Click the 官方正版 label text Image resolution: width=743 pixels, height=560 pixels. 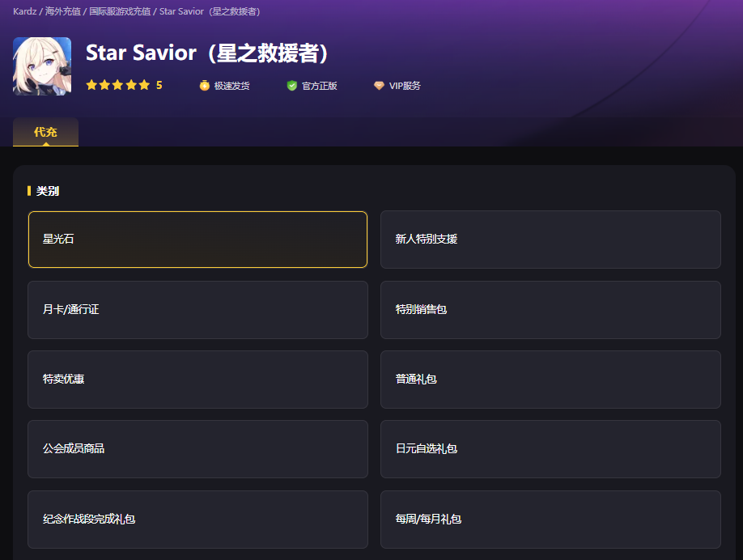click(320, 86)
